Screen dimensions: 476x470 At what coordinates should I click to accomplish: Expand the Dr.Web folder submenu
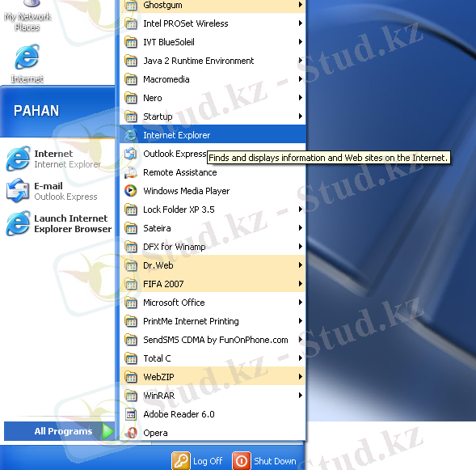click(x=213, y=265)
